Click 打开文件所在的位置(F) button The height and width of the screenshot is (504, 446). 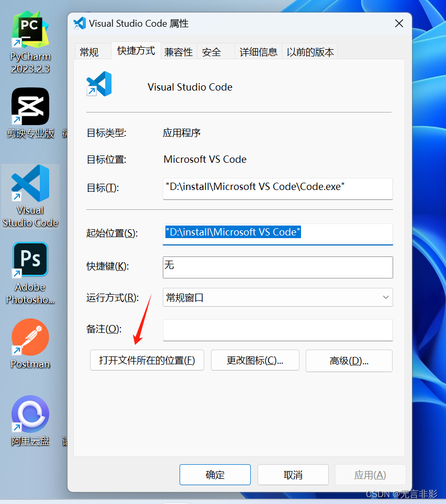(147, 360)
